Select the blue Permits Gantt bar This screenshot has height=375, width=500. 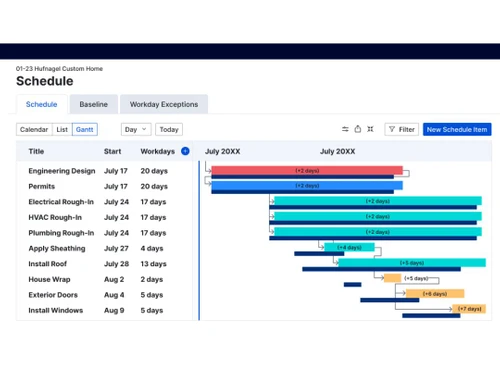pyautogui.click(x=307, y=185)
